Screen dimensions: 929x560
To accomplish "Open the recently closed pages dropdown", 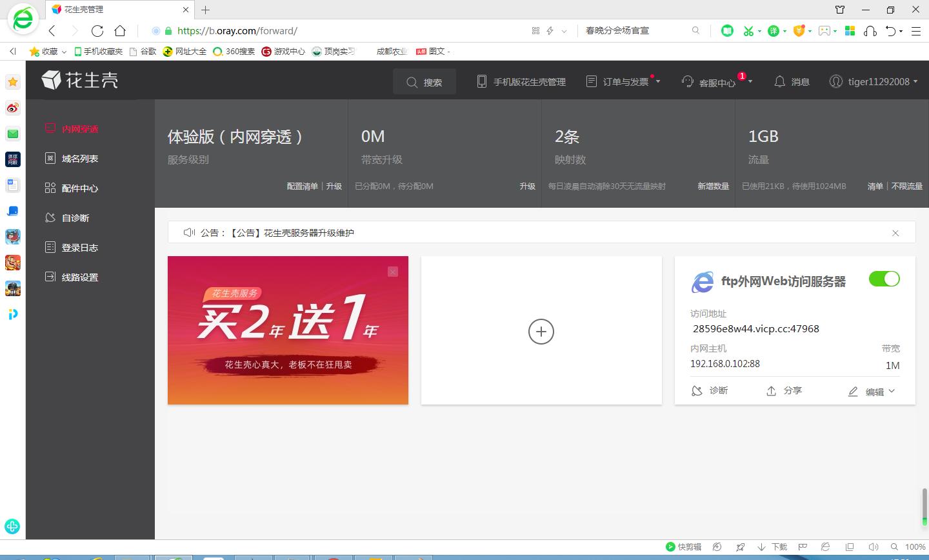I will coord(892,30).
